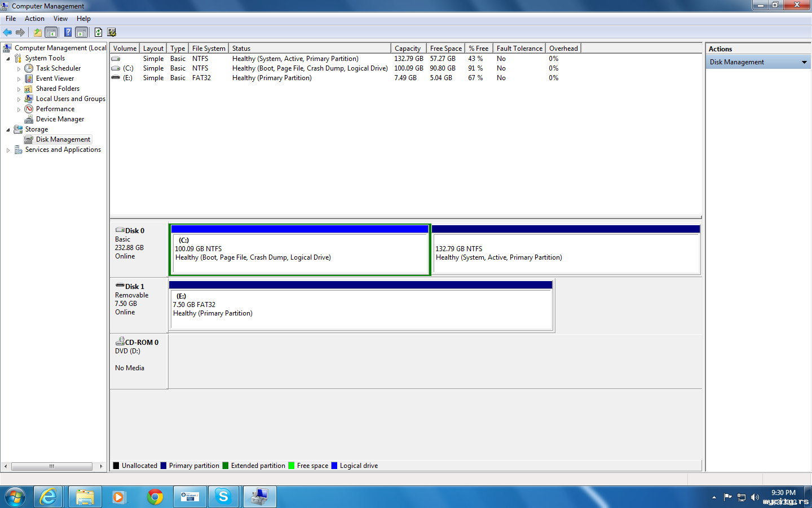Select the C: 100.09 GB NTFS partition block
Screen dimensions: 812x508
tap(300, 249)
